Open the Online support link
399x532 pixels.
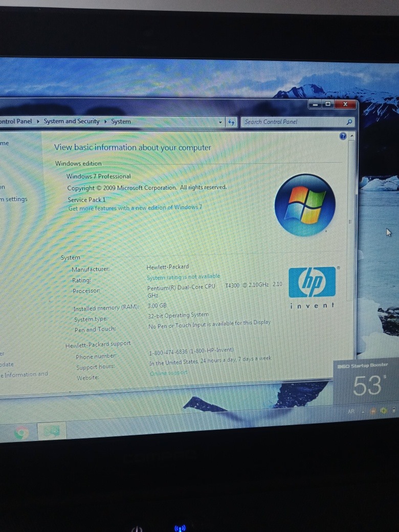click(x=169, y=372)
